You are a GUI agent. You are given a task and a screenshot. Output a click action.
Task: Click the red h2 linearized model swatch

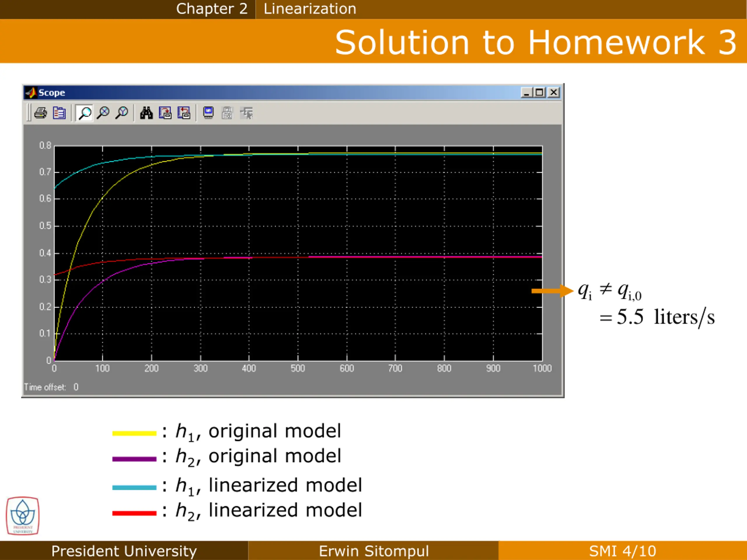[134, 513]
